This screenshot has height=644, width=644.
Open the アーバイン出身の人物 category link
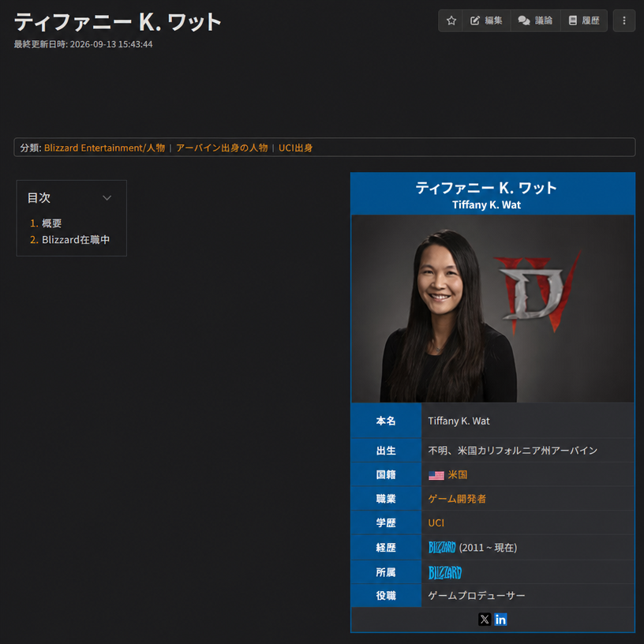pyautogui.click(x=222, y=148)
